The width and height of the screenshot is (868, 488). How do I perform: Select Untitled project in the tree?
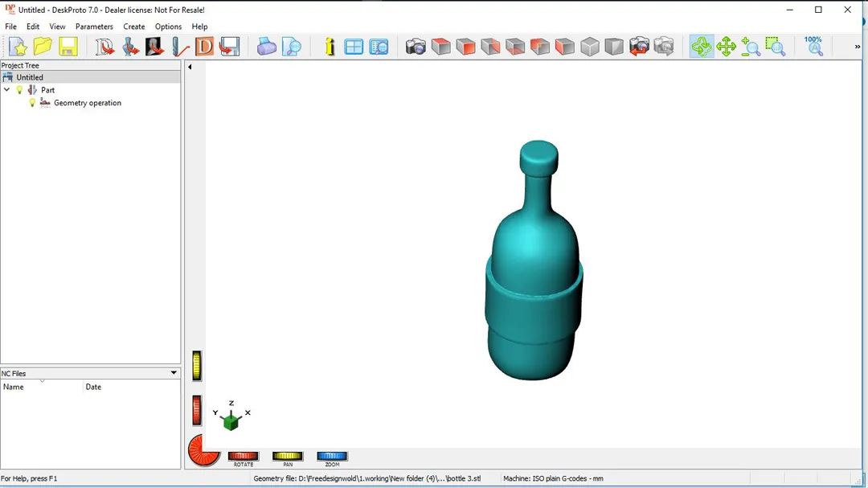pos(30,77)
